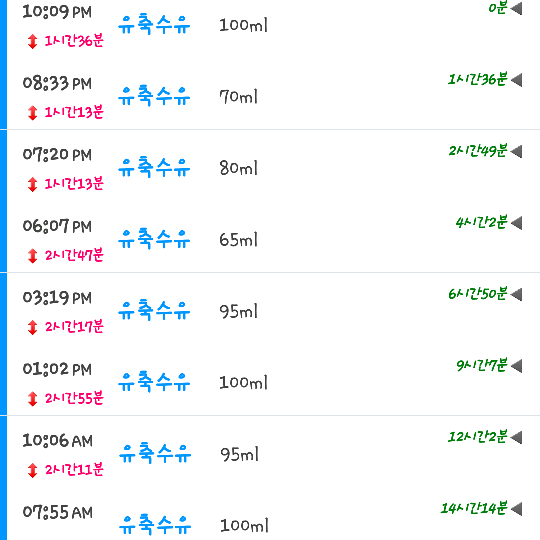Viewport: 540px width, 540px height.
Task: Click the gray arrow beside 14시간14분
Action: coord(516,509)
